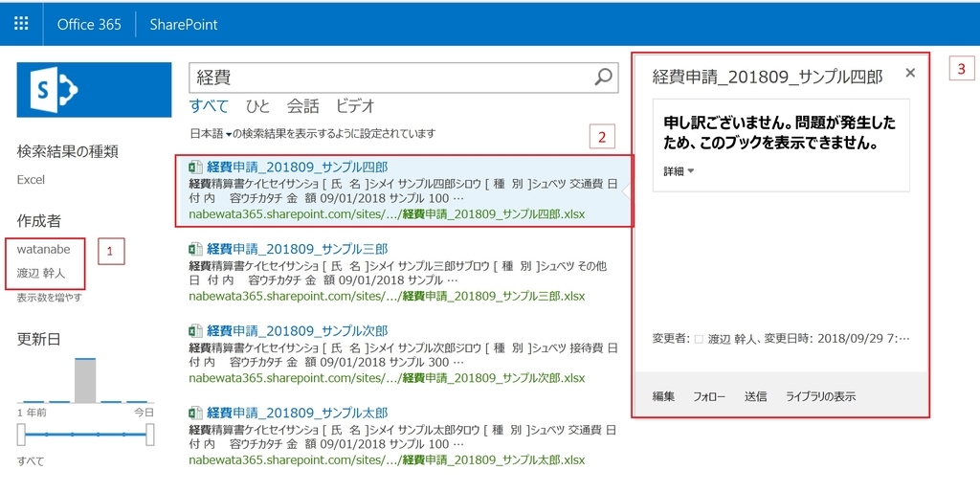Switch to the 会話 search tab
Viewport: 980px width, 492px height.
point(303,106)
